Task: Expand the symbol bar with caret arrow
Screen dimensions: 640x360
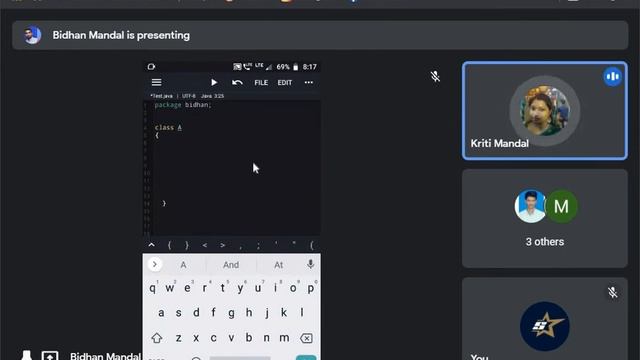Action: pos(151,245)
